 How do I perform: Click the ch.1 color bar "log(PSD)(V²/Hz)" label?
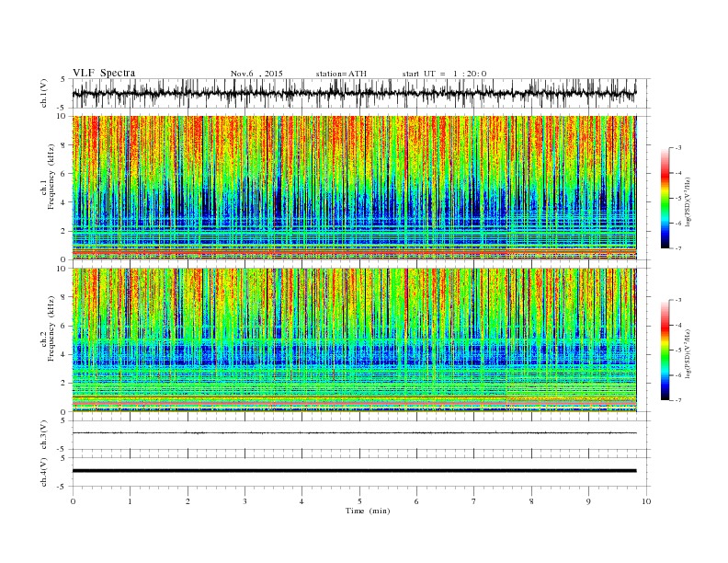(x=688, y=201)
